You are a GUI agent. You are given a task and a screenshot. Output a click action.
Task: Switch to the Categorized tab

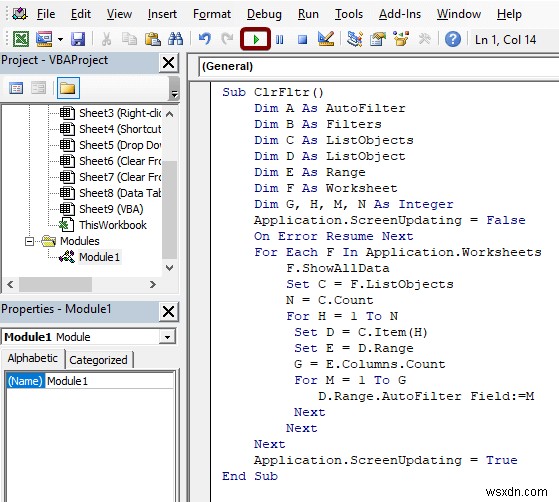coord(98,360)
